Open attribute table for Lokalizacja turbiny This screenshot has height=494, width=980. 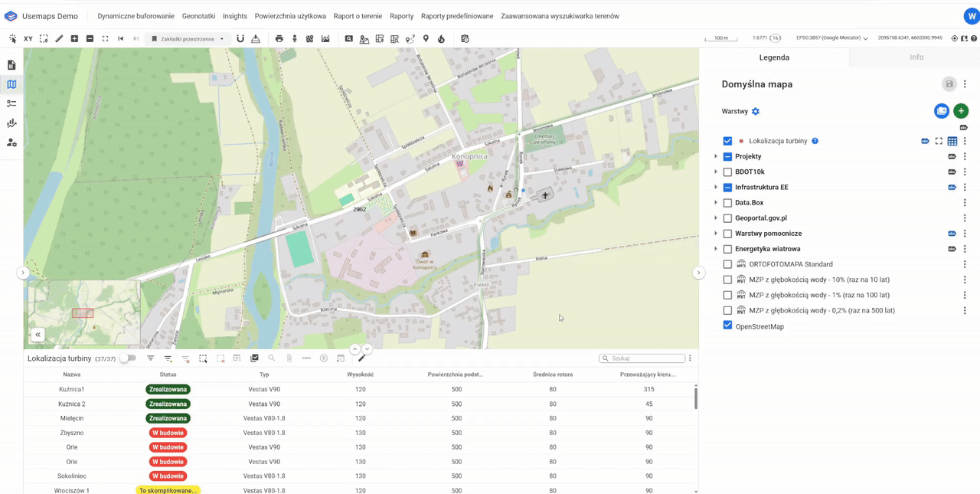(952, 141)
